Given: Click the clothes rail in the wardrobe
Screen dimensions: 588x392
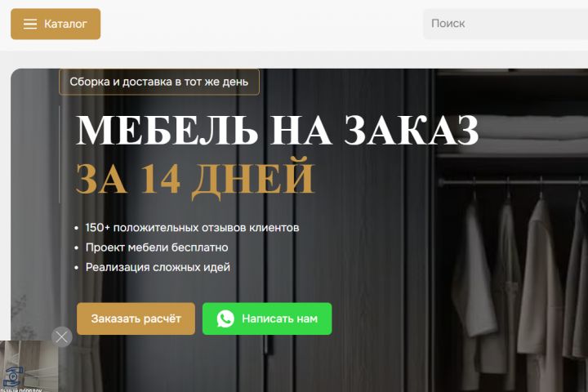Looking at the screenshot, I should [513, 181].
